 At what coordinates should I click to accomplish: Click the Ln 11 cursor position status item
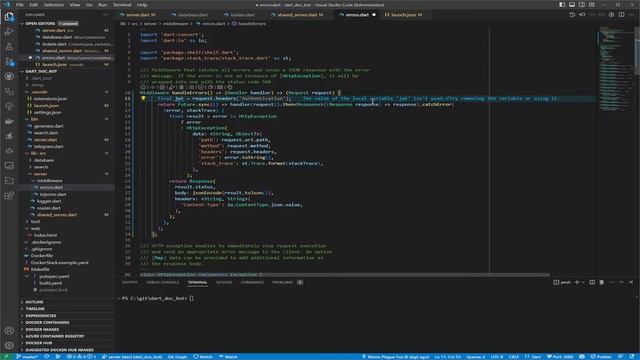click(x=447, y=357)
